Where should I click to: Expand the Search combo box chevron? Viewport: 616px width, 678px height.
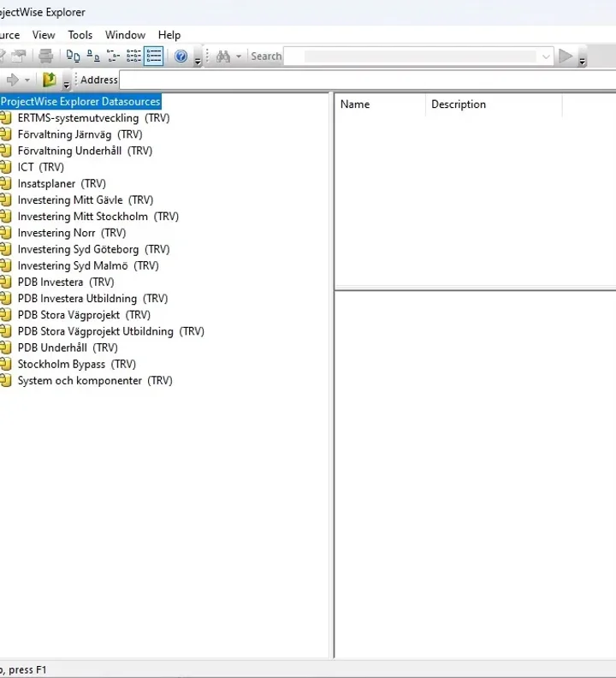(x=546, y=56)
